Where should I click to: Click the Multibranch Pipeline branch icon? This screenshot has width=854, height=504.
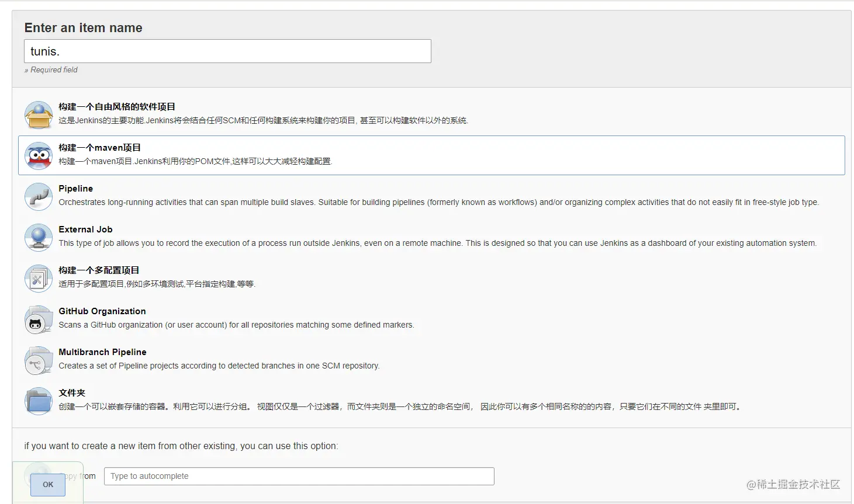[39, 360]
